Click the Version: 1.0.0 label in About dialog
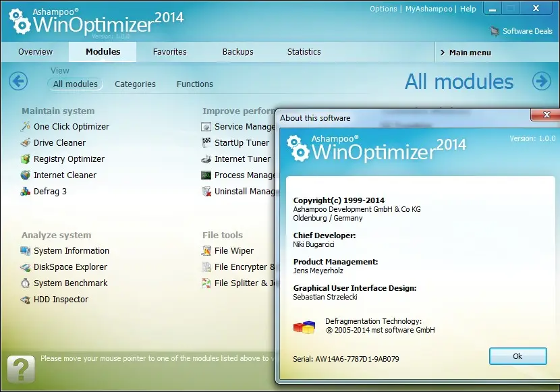The image size is (560, 392). (x=532, y=138)
